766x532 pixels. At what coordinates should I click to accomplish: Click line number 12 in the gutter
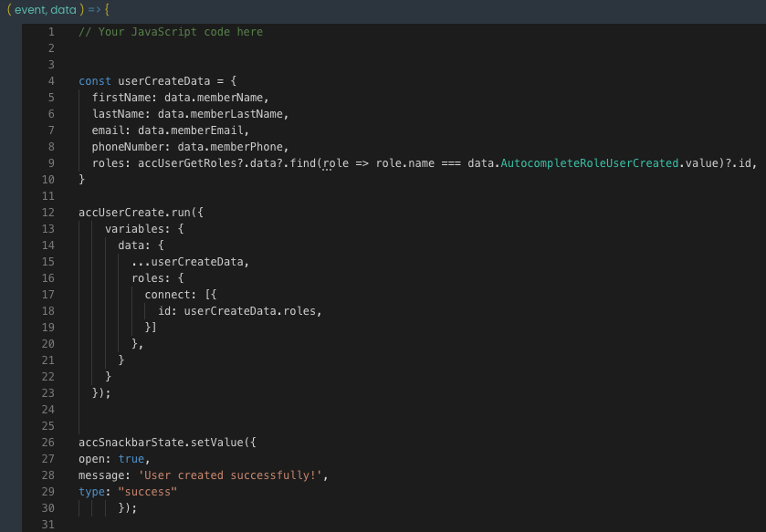tap(48, 213)
